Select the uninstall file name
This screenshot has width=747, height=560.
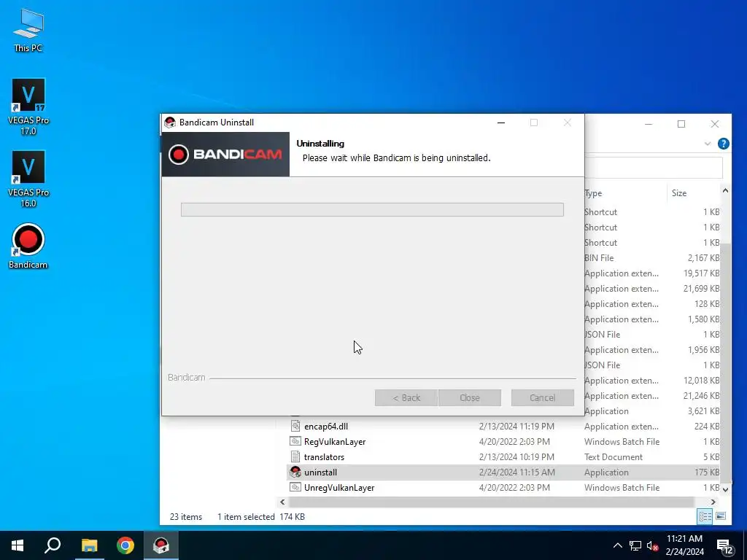coord(320,472)
